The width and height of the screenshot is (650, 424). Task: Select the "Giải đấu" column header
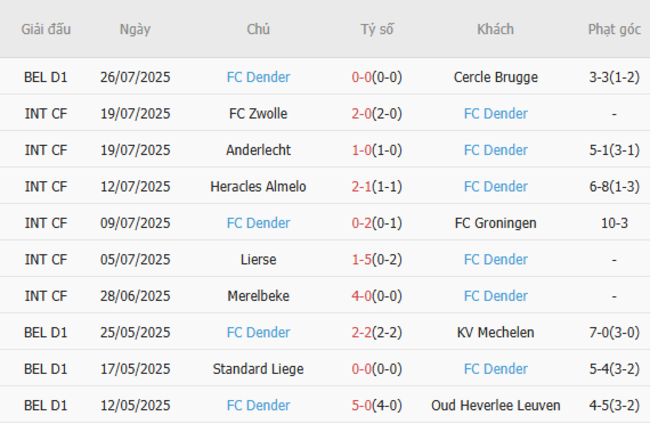click(x=46, y=29)
